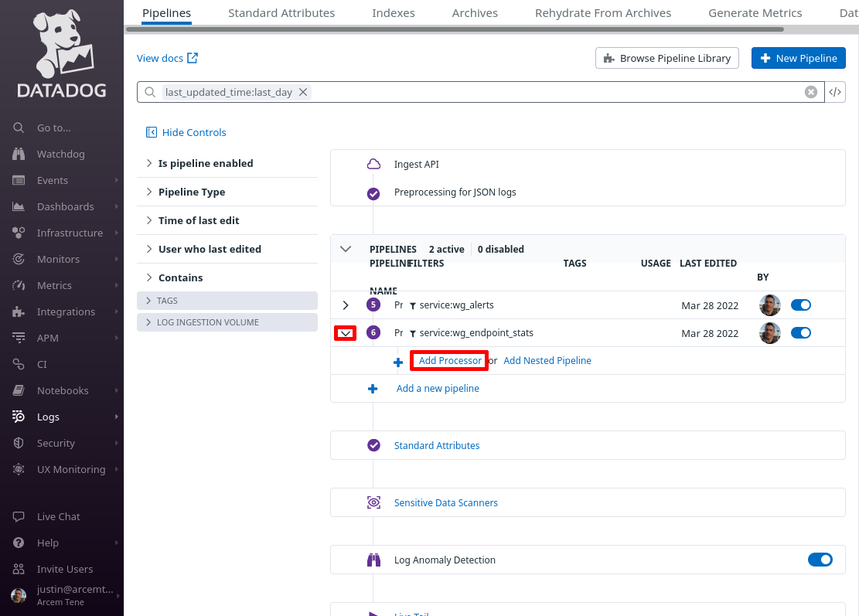Viewport: 859px width, 616px height.
Task: Switch to the Pipelines tab
Action: pos(166,12)
